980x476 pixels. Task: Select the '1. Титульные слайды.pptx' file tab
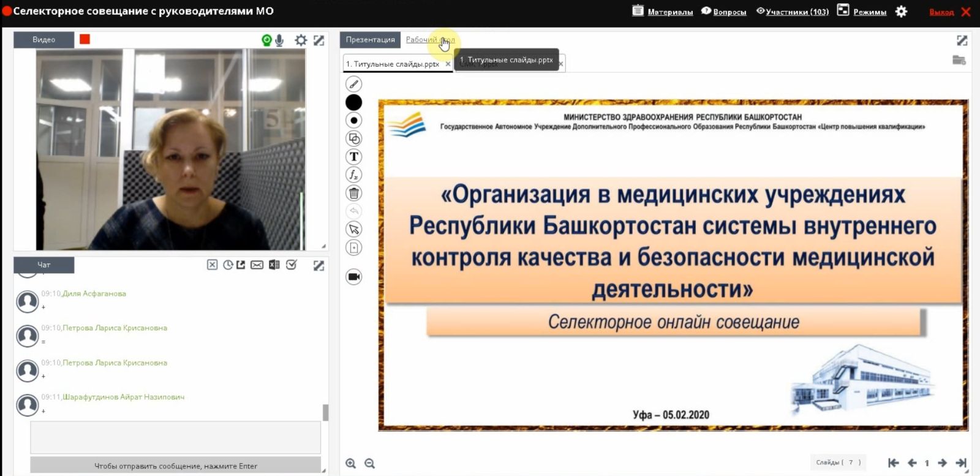[x=393, y=64]
